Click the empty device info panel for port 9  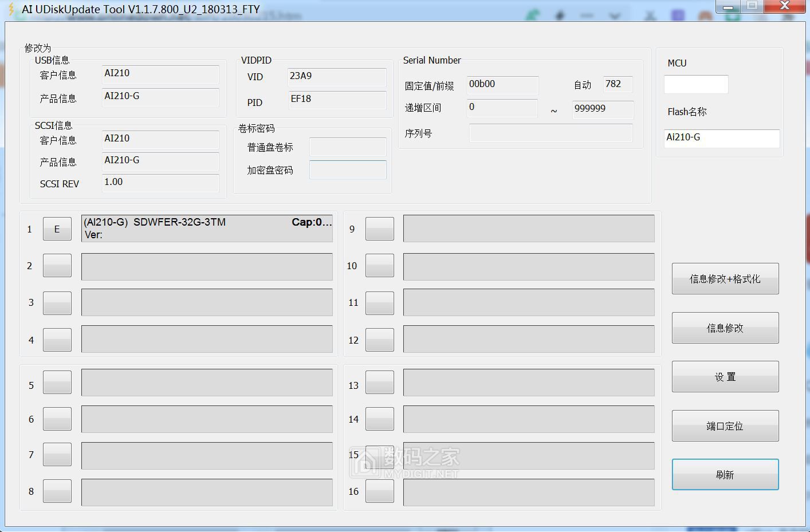click(529, 228)
